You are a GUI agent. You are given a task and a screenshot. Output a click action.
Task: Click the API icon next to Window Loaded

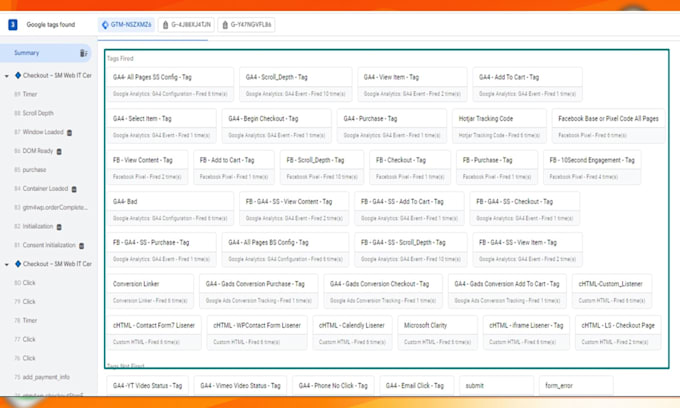[69, 132]
